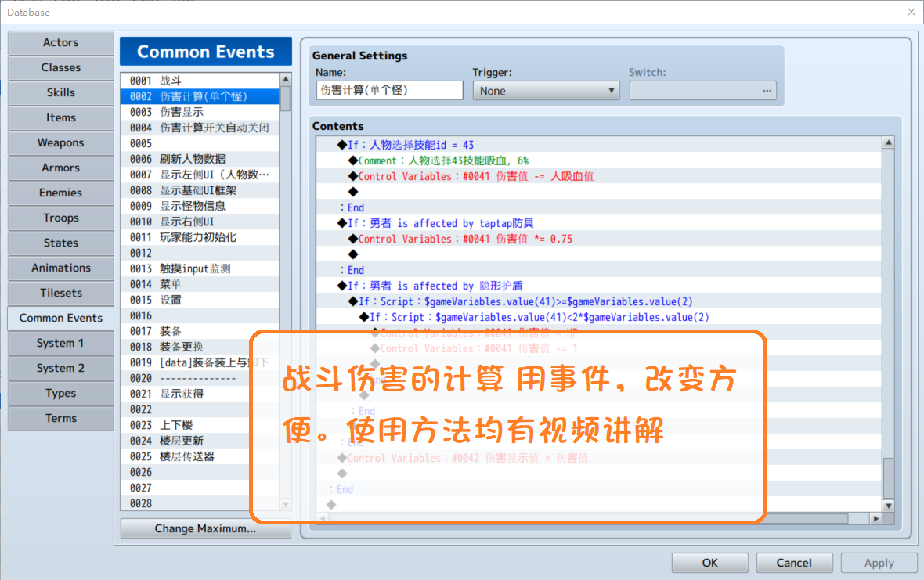
Task: Select common event 0009 显示怪物信息
Action: (x=200, y=206)
